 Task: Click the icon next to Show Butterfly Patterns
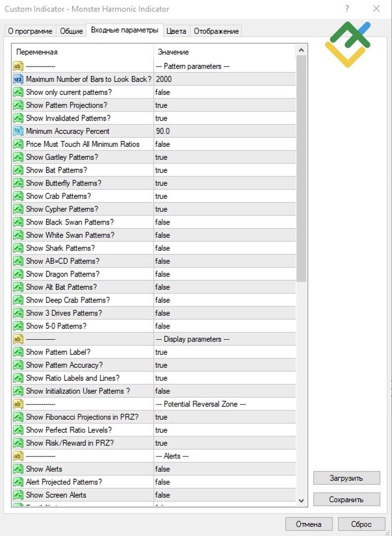tap(18, 183)
